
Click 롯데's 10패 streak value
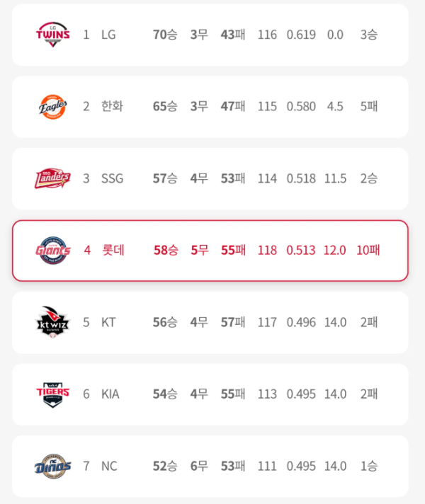(x=368, y=250)
